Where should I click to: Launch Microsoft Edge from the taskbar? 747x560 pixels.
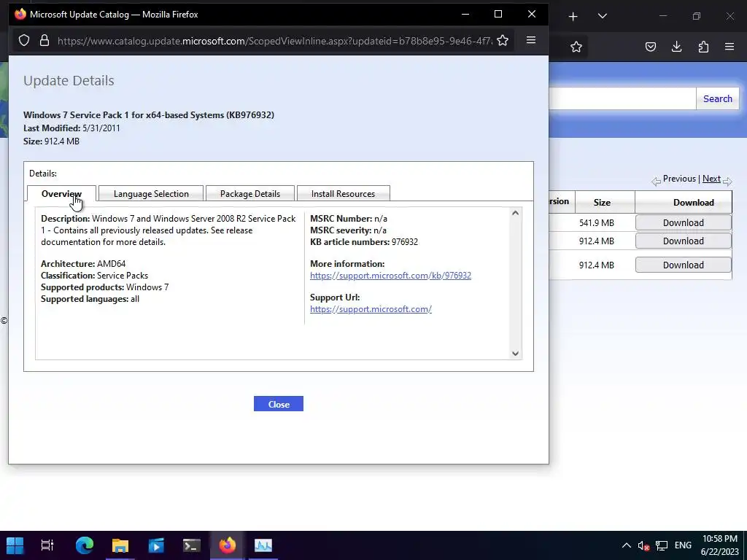point(85,545)
